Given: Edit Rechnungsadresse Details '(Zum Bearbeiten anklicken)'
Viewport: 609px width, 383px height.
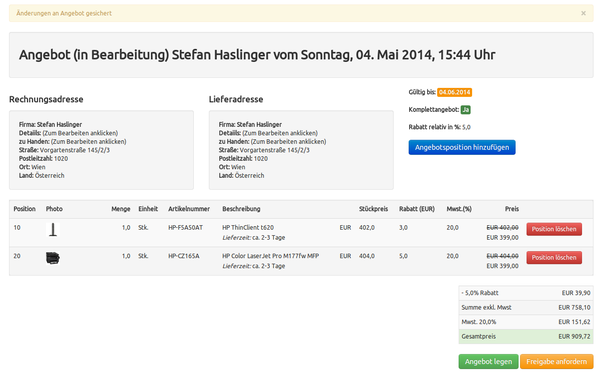Looking at the screenshot, I should pyautogui.click(x=80, y=133).
